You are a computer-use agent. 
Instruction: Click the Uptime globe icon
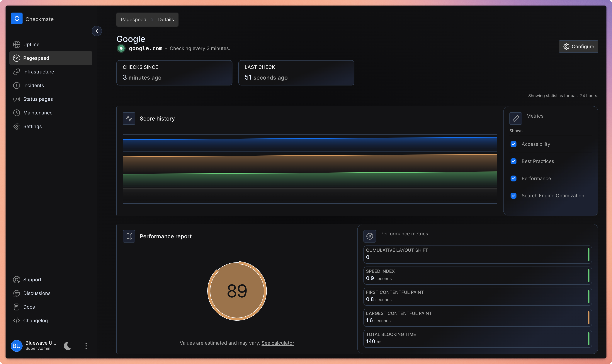click(x=16, y=44)
